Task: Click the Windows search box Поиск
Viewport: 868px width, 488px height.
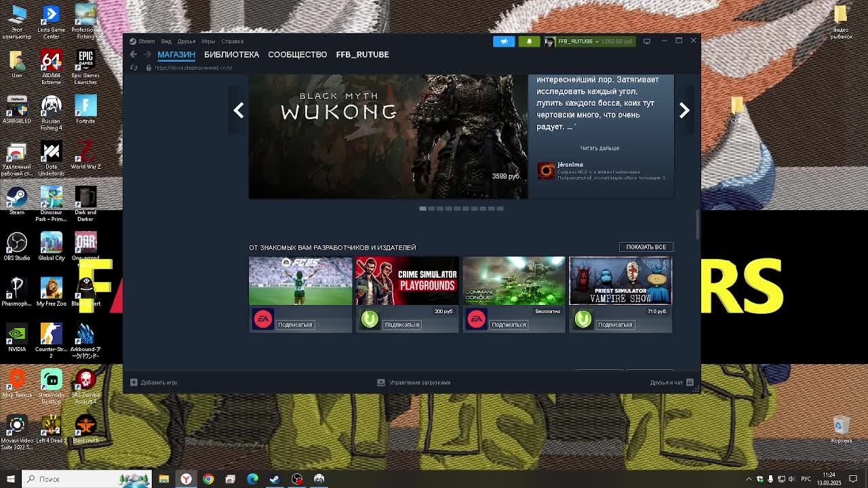Action: pos(87,479)
